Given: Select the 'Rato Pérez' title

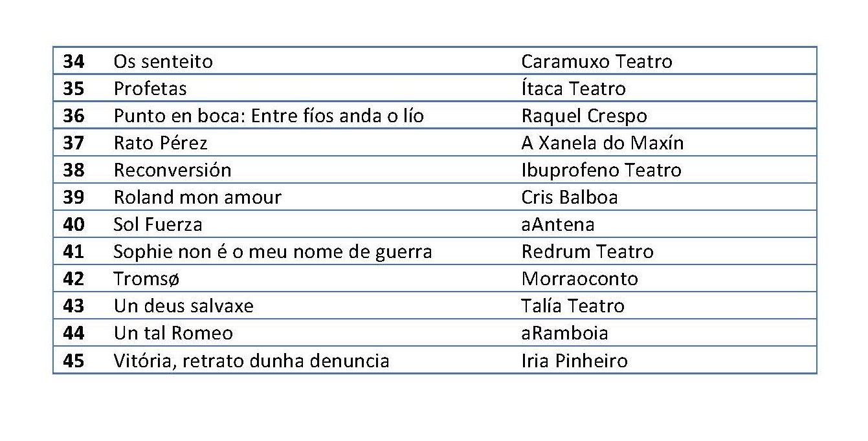Looking at the screenshot, I should (x=161, y=143).
